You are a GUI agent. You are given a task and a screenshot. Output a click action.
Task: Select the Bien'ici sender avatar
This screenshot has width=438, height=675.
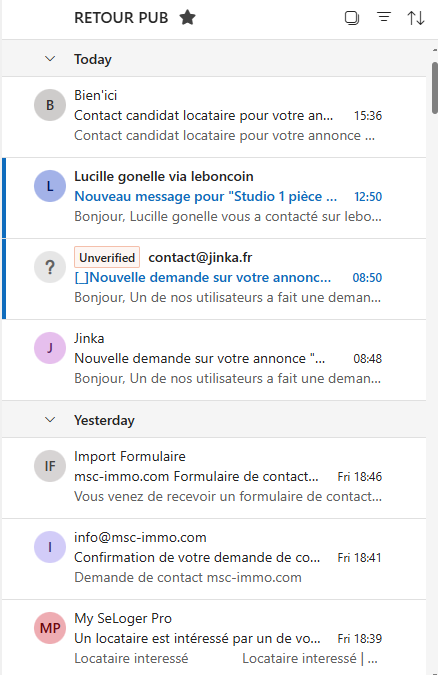pos(50,105)
